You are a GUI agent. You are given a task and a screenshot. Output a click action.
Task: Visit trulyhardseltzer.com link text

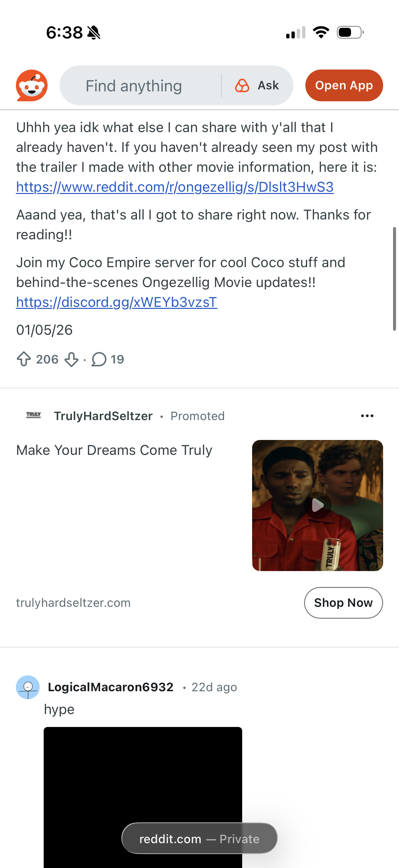click(73, 603)
